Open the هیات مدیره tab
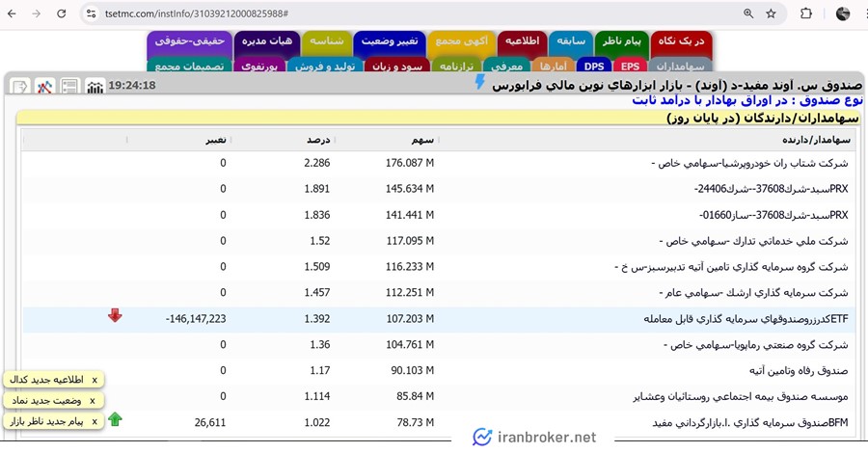This screenshot has width=868, height=453. click(267, 43)
